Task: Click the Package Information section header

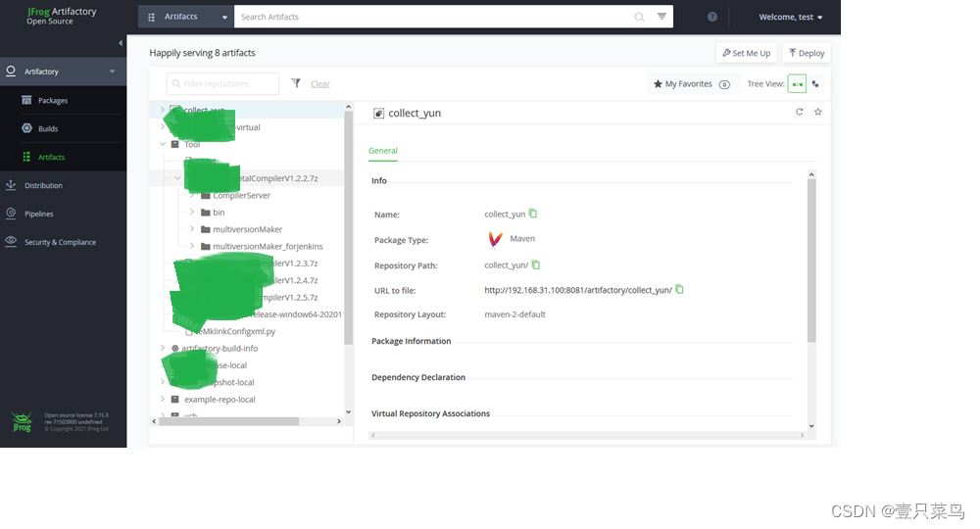Action: tap(411, 341)
